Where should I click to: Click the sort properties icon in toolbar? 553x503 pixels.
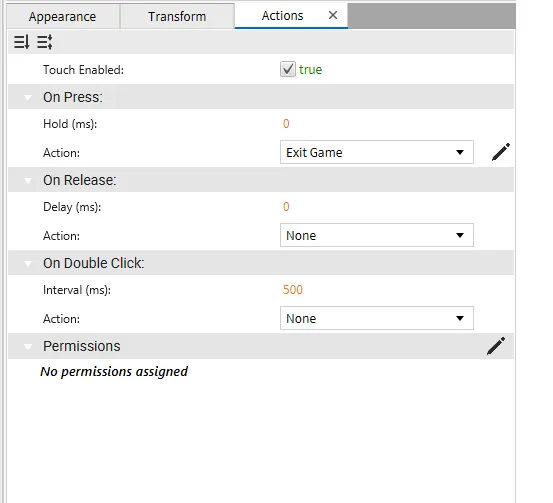pos(22,42)
